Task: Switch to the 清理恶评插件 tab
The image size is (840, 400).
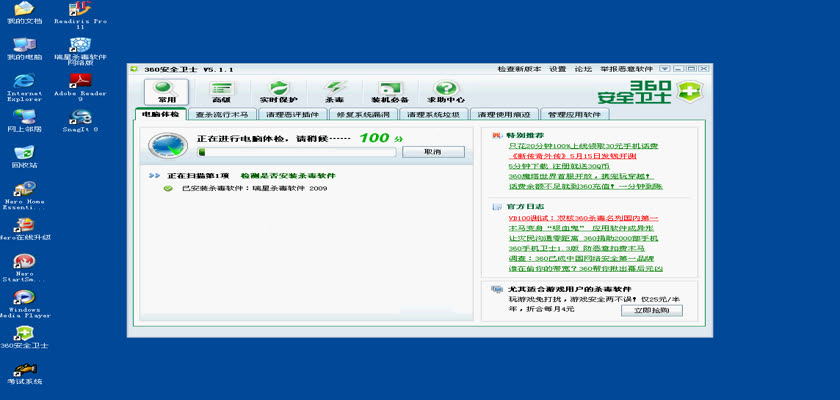Action: 292,115
